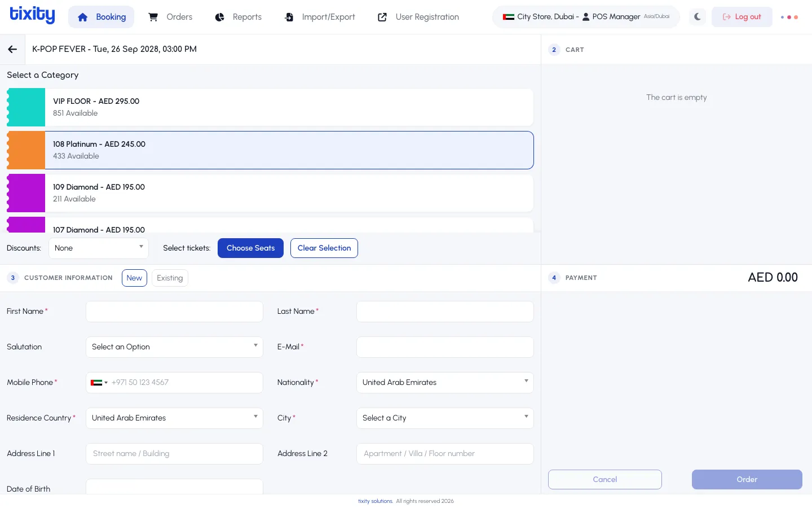
Task: Open User Registration page
Action: (x=418, y=17)
